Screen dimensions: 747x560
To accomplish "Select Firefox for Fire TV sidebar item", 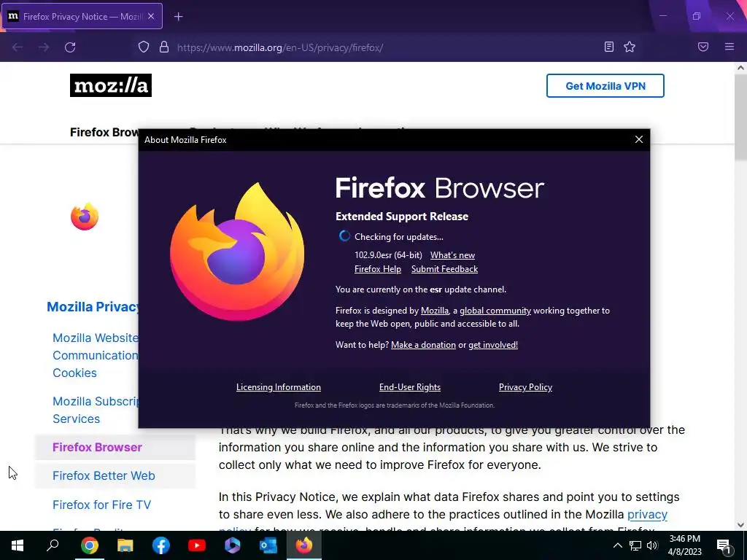I will pos(101,505).
